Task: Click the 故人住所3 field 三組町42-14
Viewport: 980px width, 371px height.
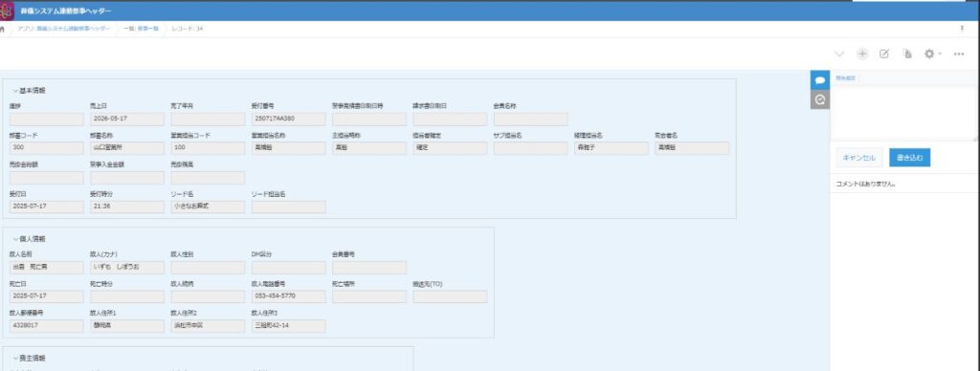Action: 288,326
